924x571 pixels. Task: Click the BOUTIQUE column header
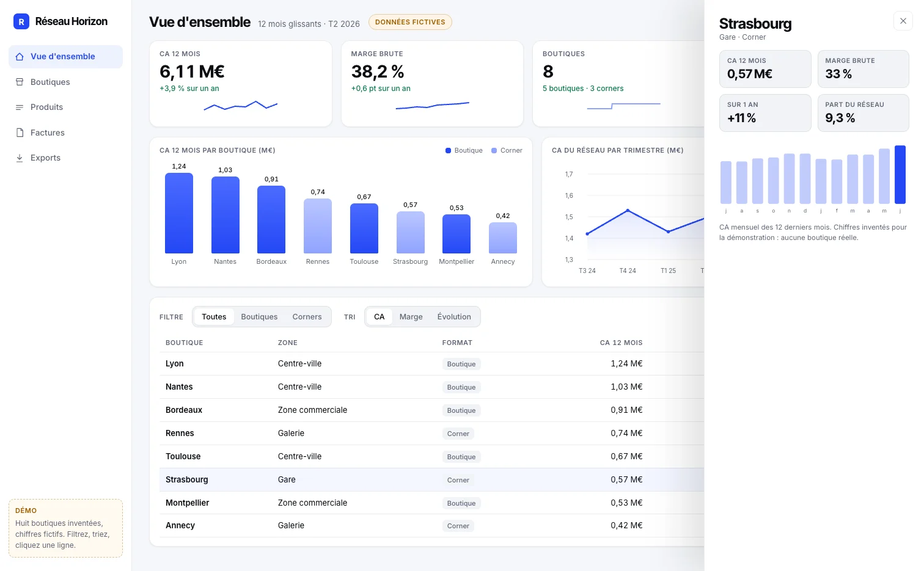(x=185, y=343)
